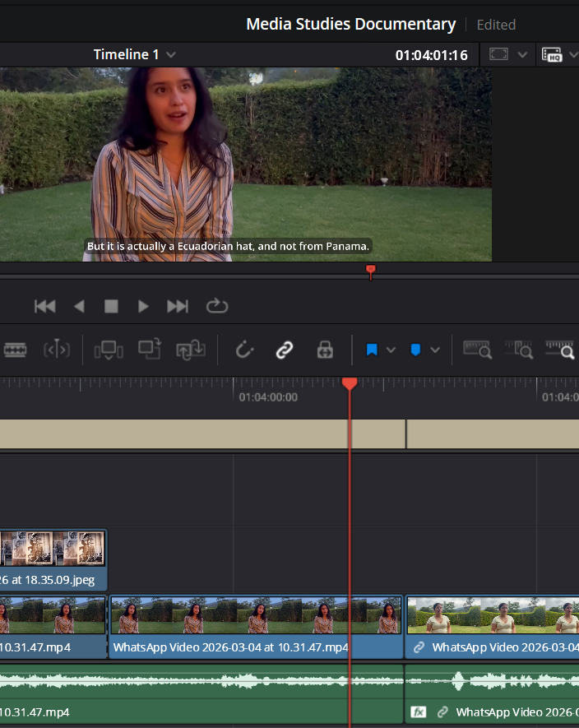Viewport: 579px width, 728px height.
Task: Open the Timeline 1 dropdown
Action: pyautogui.click(x=171, y=54)
